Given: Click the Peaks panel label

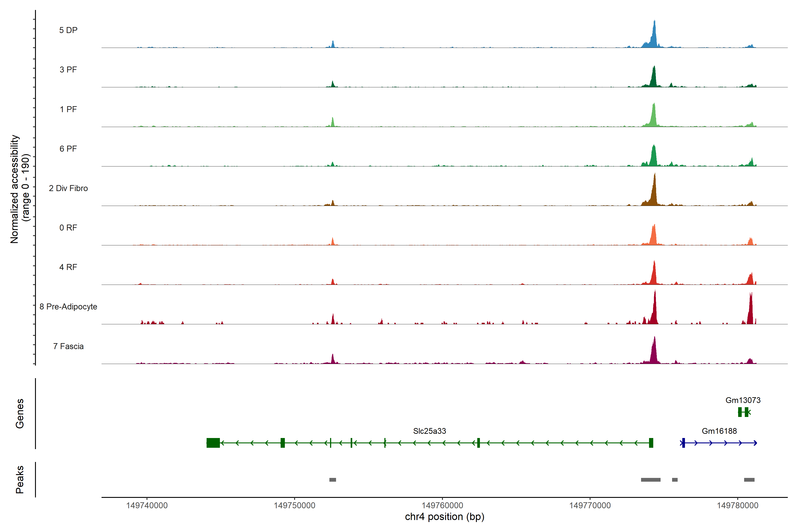Looking at the screenshot, I should click(x=20, y=479).
